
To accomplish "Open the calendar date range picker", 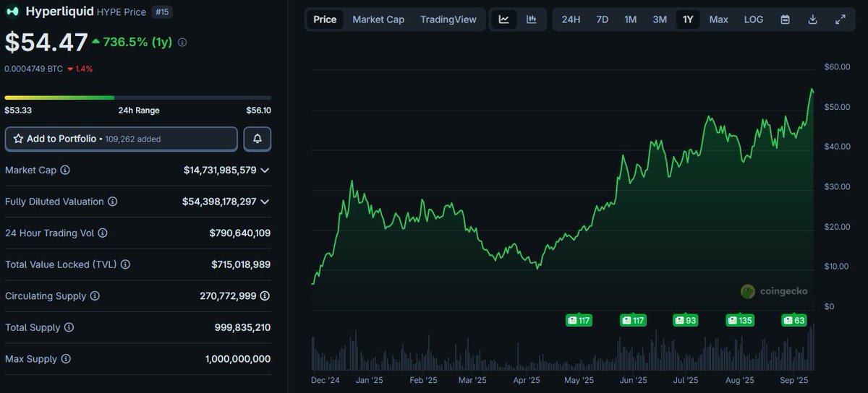I will [785, 20].
